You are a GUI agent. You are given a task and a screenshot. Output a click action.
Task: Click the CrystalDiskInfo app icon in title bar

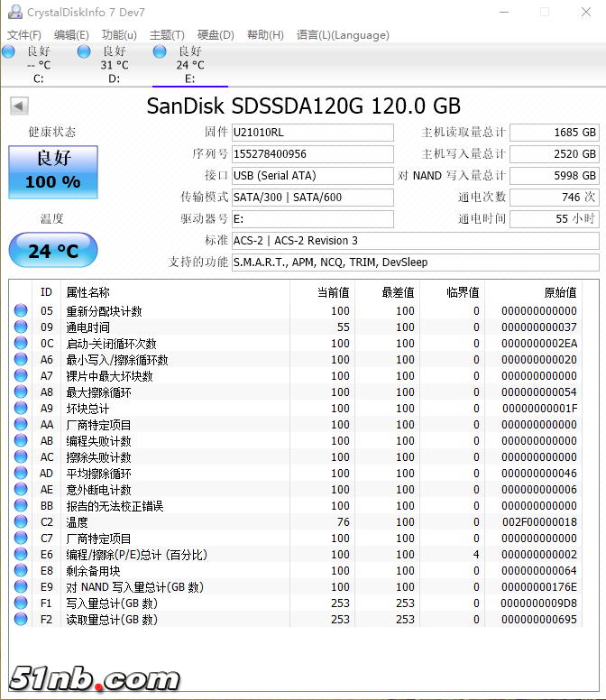pos(14,12)
